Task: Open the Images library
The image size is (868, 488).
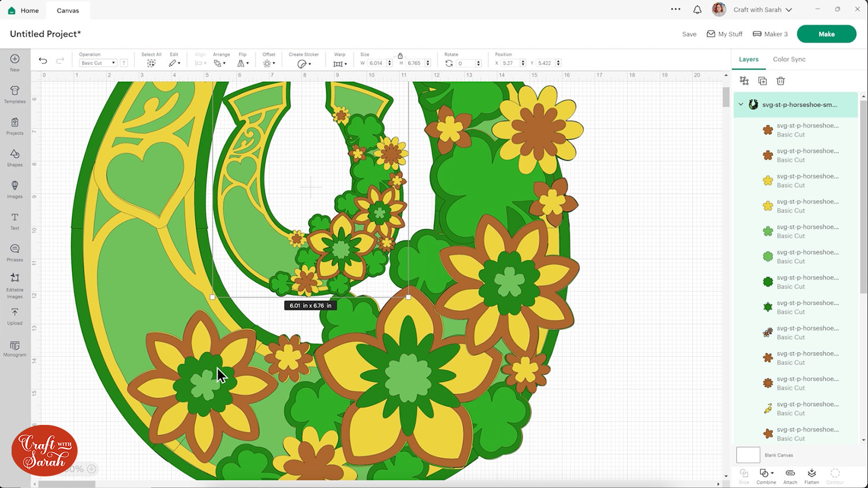Action: tap(14, 189)
